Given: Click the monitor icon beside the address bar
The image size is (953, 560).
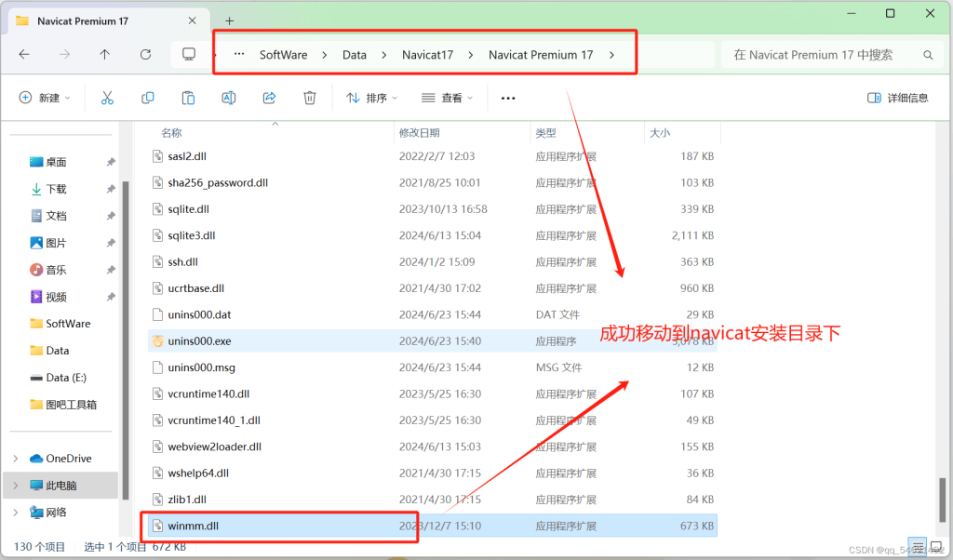Looking at the screenshot, I should coord(190,54).
